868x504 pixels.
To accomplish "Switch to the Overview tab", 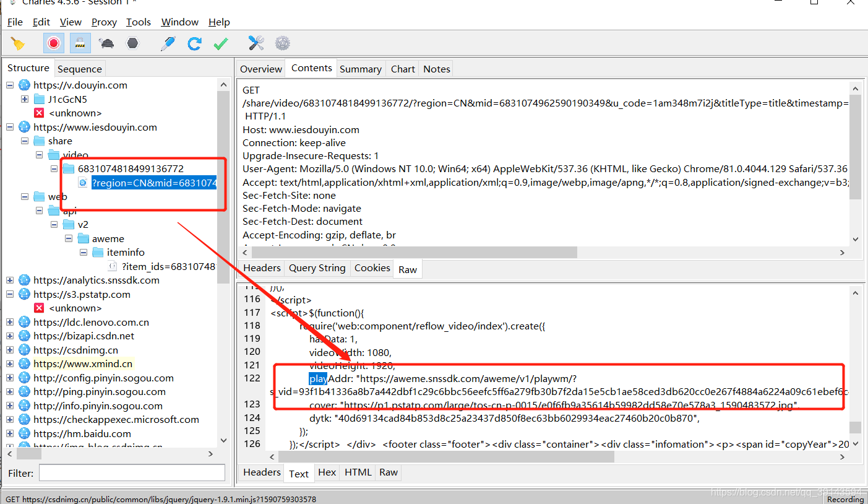I will (261, 69).
